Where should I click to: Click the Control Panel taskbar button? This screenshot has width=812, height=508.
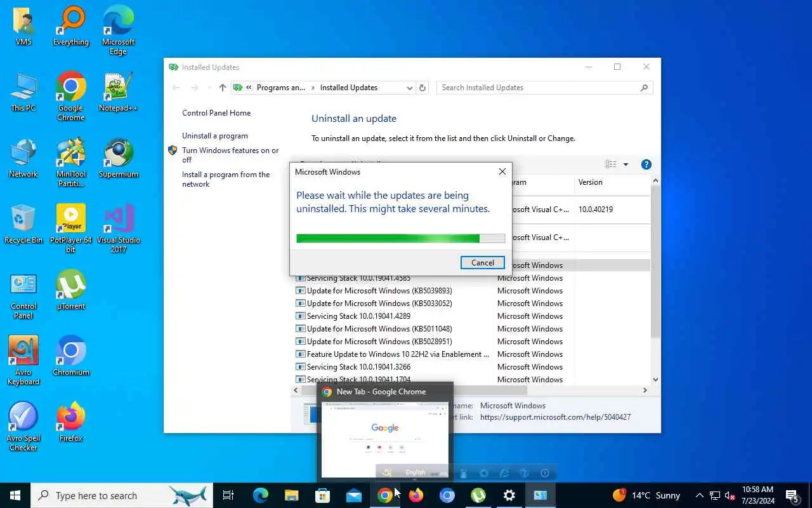pos(540,495)
